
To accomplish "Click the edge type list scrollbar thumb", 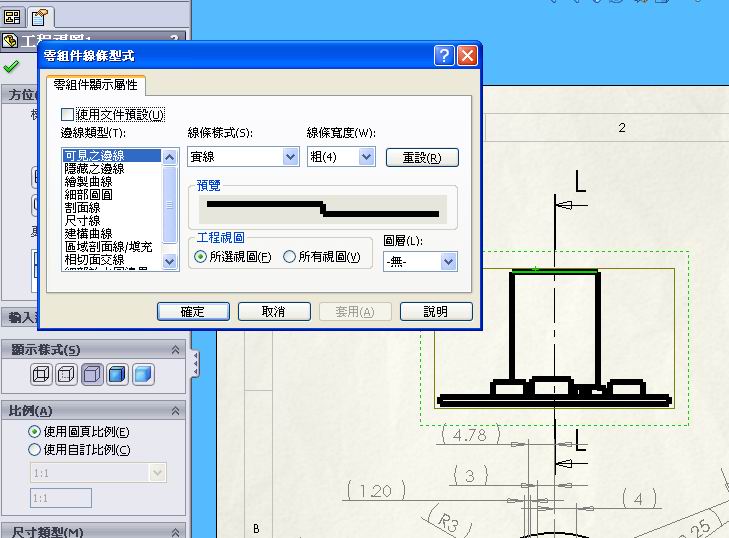I will 170,205.
